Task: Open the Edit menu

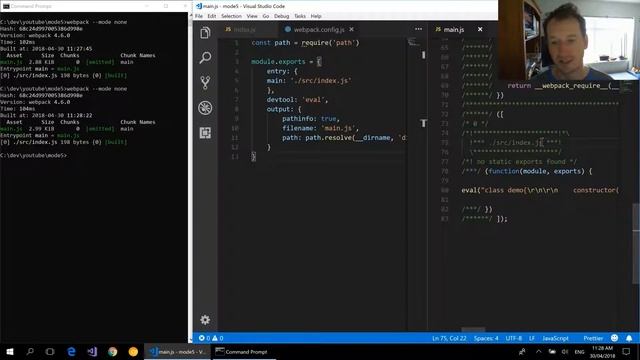Action: coord(211,16)
